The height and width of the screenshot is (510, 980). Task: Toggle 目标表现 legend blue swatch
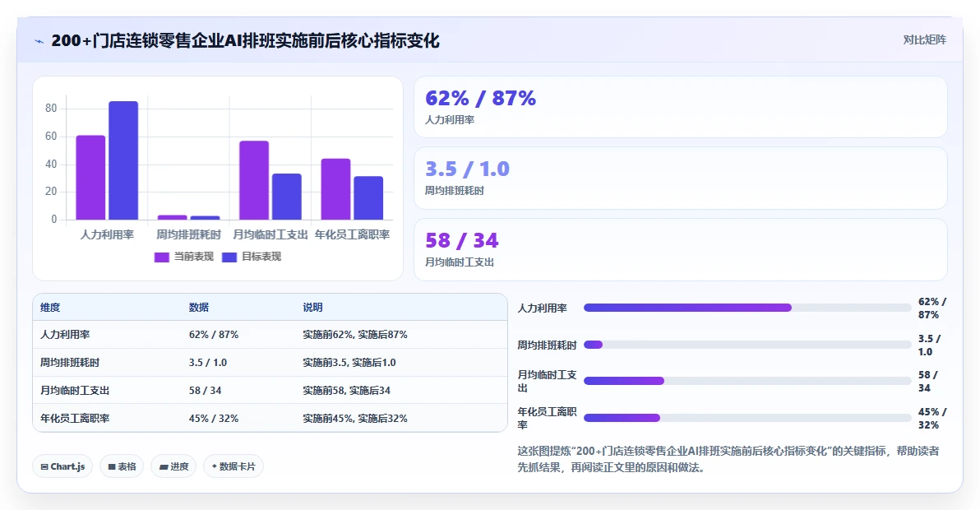(x=229, y=257)
